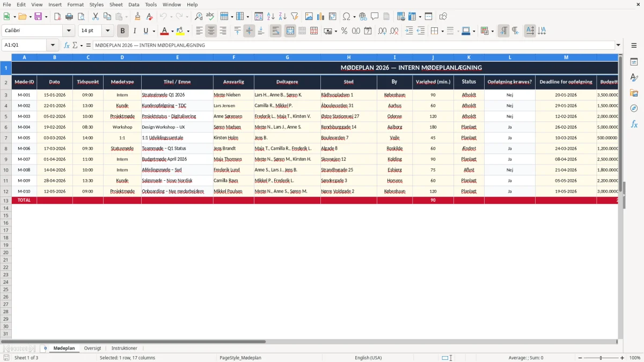Open the Data menu
Image resolution: width=644 pixels, height=362 pixels.
pos(134,4)
